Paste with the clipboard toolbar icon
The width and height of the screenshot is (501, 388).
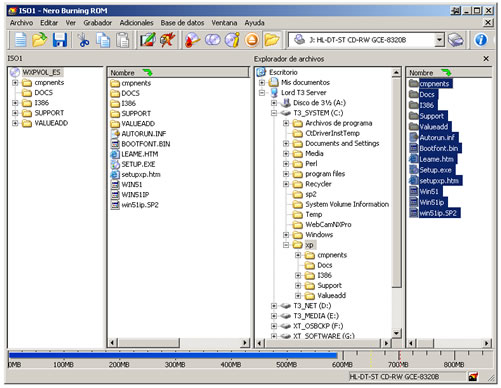click(x=122, y=40)
